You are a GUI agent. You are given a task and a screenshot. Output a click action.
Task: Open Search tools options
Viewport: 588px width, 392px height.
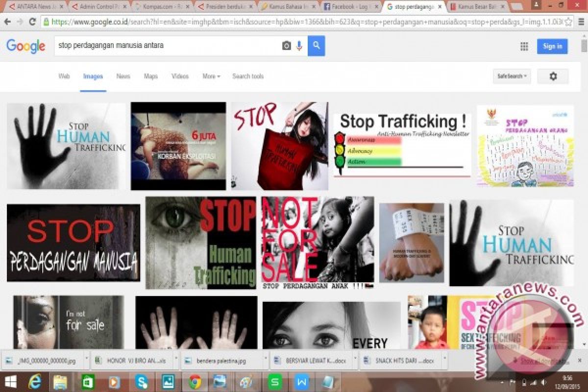coord(248,76)
